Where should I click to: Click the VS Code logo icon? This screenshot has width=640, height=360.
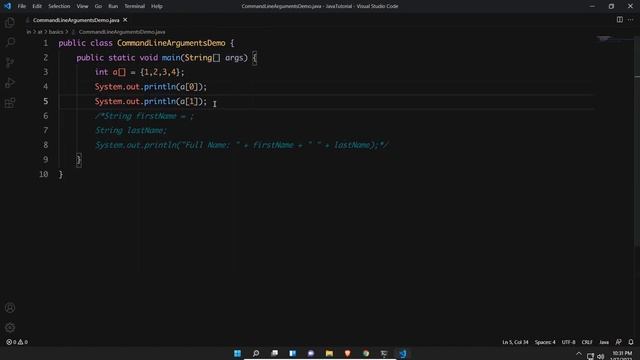(7, 6)
